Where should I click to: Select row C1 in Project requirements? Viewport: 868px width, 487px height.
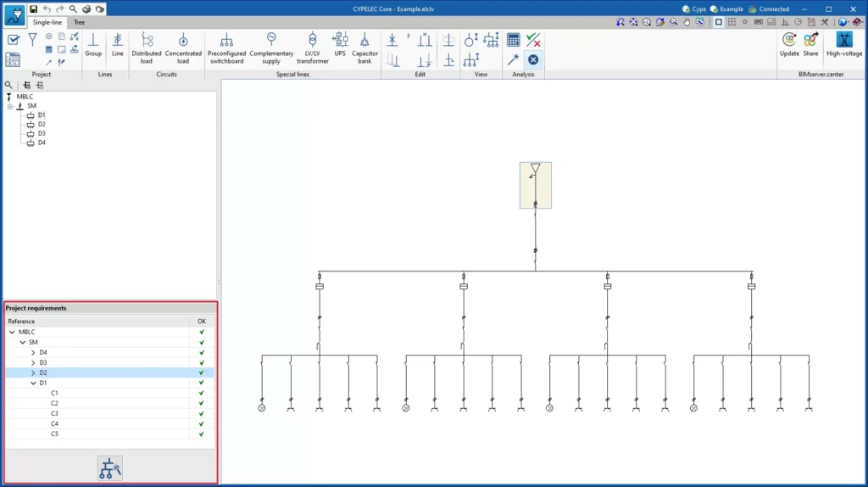[109, 394]
